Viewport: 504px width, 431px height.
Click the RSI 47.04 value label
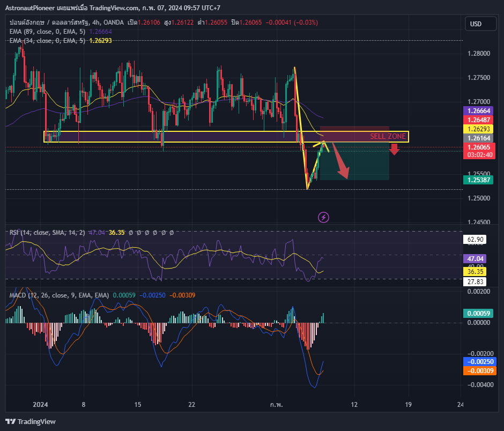(475, 259)
